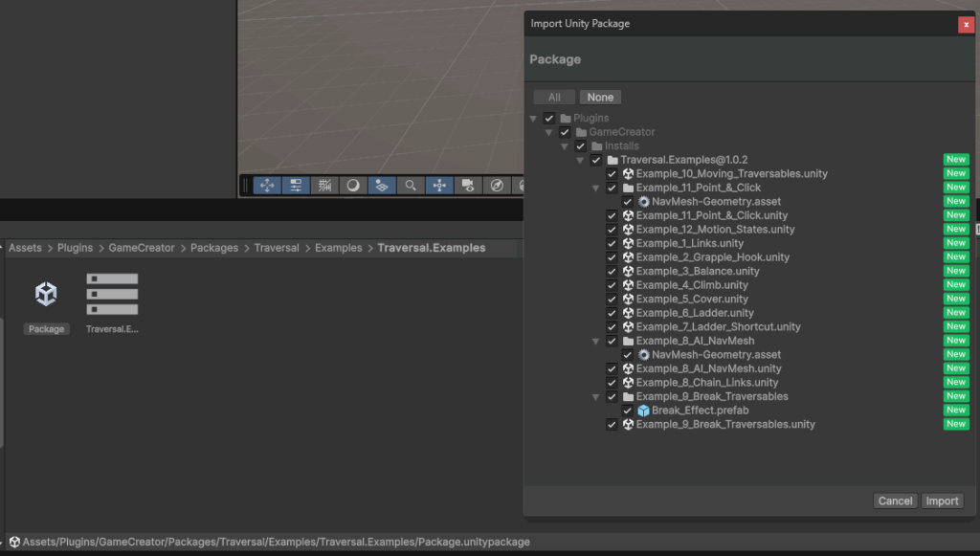Select the Example_8_AI_NavMesh.unity row text

(709, 368)
